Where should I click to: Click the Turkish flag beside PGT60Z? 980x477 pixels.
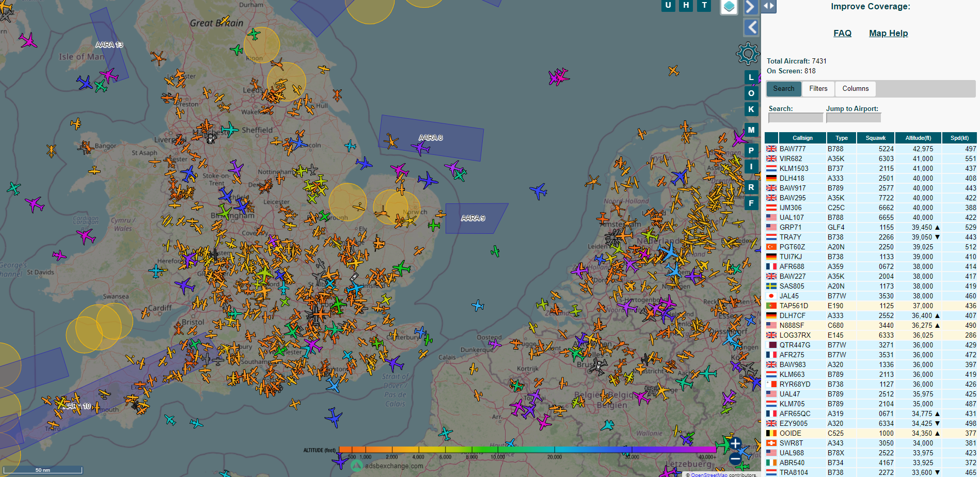[771, 247]
